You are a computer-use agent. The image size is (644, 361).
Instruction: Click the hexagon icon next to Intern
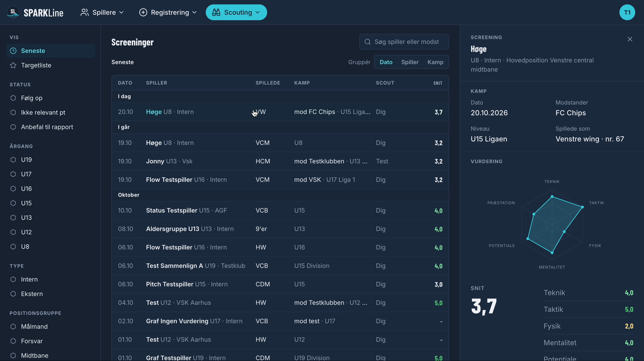point(13,279)
